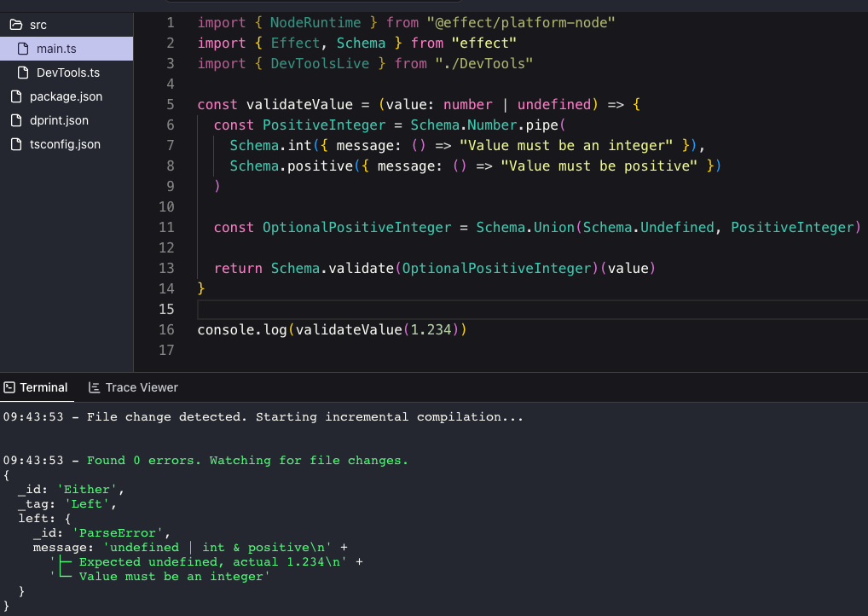This screenshot has width=868, height=616.
Task: Click 'Left' tag in terminal output
Action: click(x=87, y=504)
